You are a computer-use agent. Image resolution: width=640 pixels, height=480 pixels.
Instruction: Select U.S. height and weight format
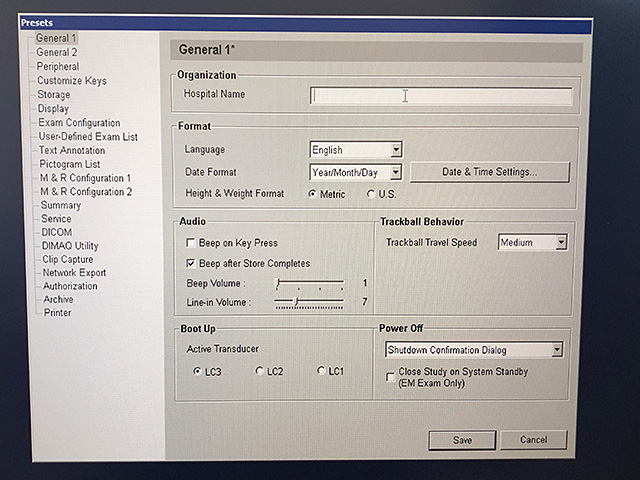(371, 194)
